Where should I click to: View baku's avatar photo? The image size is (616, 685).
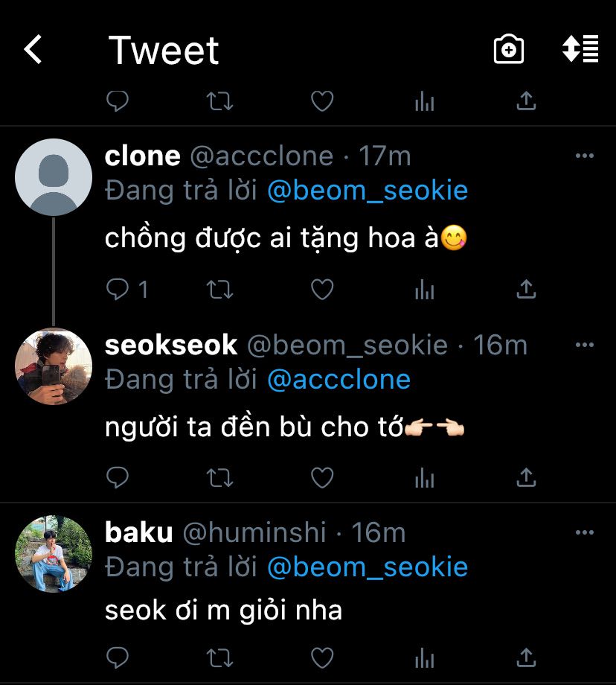pyautogui.click(x=54, y=554)
